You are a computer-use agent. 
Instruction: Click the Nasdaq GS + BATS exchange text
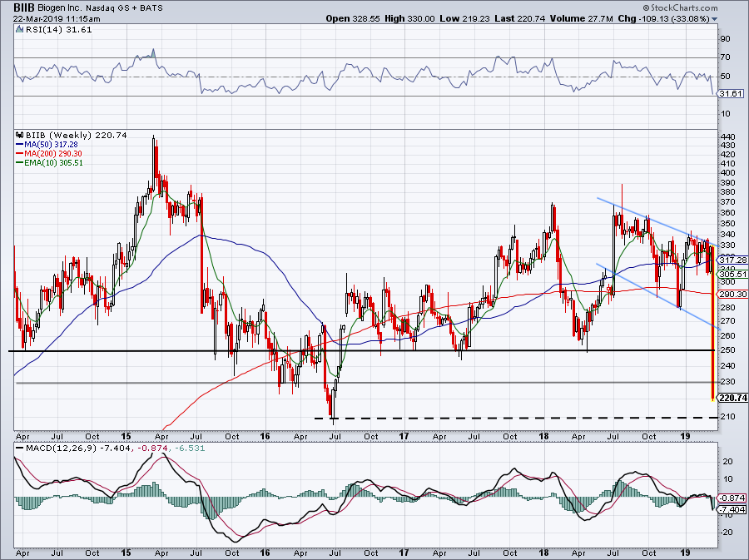tap(125, 8)
